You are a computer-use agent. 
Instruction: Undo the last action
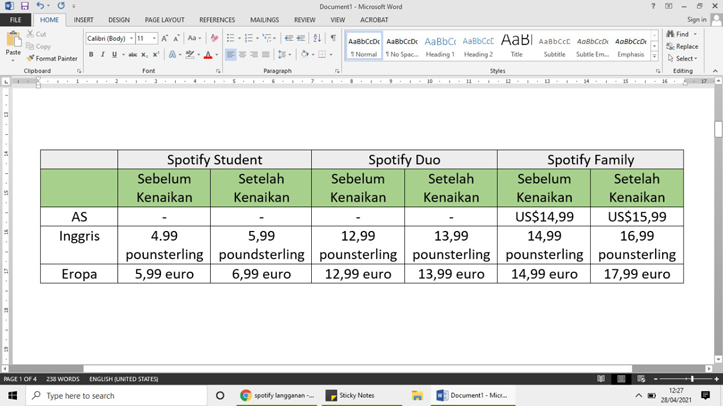40,6
